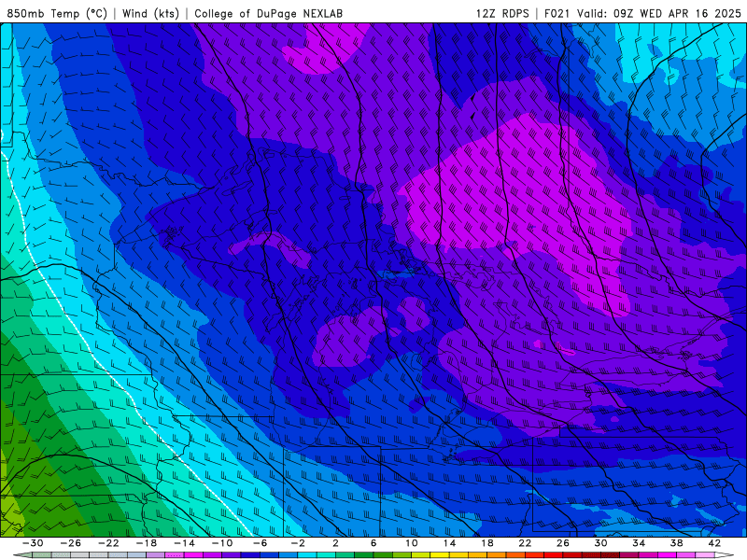Image resolution: width=747 pixels, height=560 pixels.
Task: Select the -14 value on the color scale
Action: click(184, 543)
